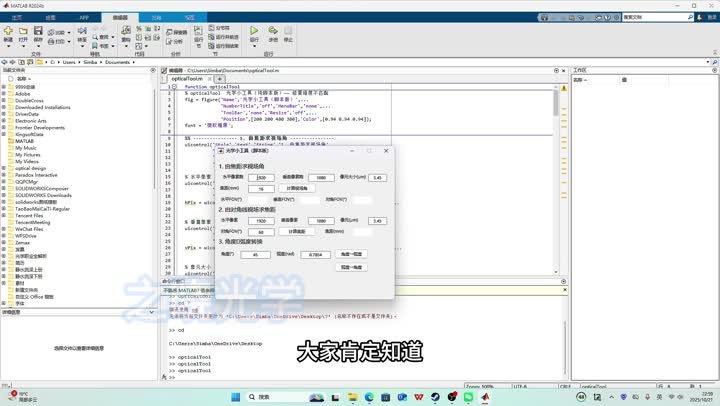Image resolution: width=720 pixels, height=406 pixels.
Task: Switch to the Plots ribbon tab
Action: 51,17
